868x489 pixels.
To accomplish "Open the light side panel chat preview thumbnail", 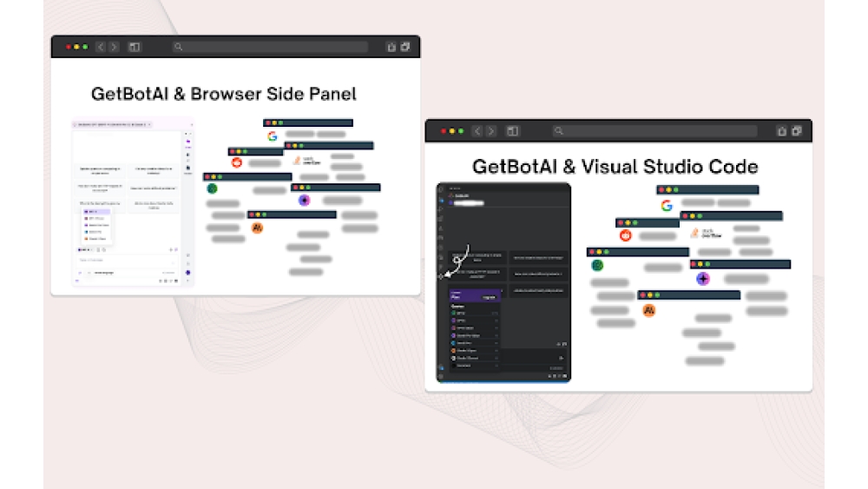I will (133, 202).
